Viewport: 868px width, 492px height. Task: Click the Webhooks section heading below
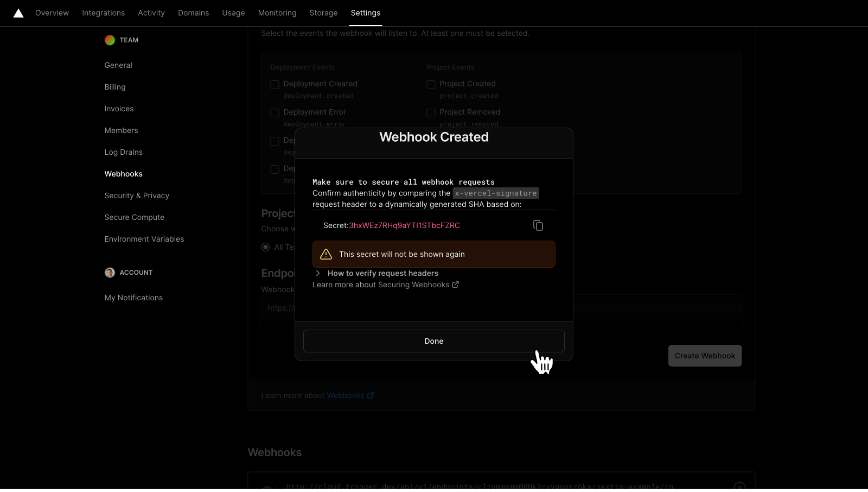coord(275,452)
